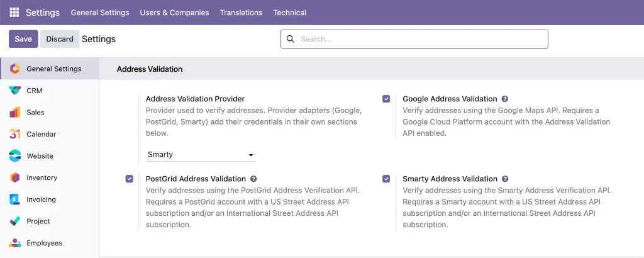Uncheck Smarty Address Validation checkbox
The height and width of the screenshot is (258, 644).
coord(386,179)
